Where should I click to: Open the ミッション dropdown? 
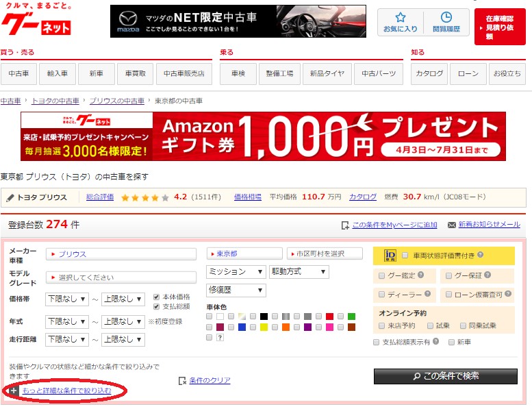pos(236,272)
